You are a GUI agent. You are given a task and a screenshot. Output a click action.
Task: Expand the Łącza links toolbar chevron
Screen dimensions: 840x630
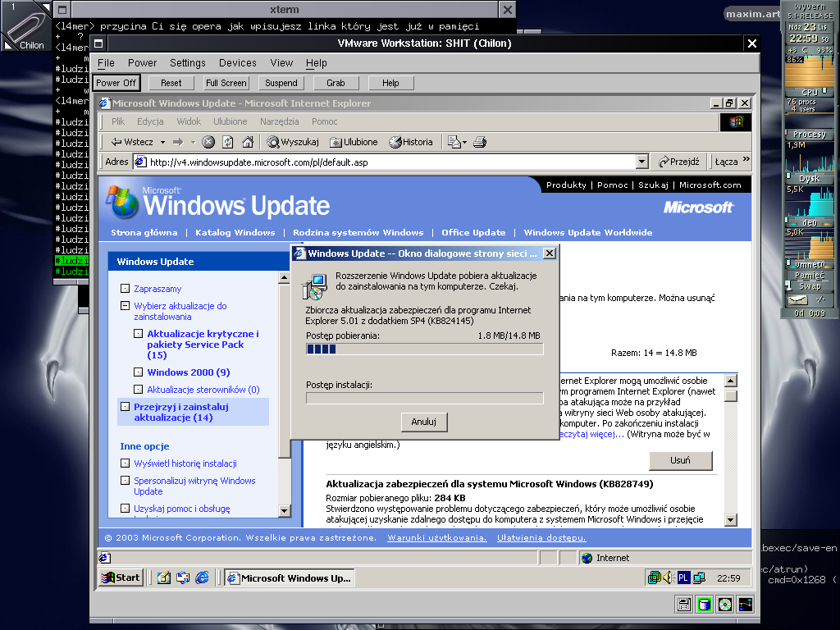pyautogui.click(x=746, y=161)
